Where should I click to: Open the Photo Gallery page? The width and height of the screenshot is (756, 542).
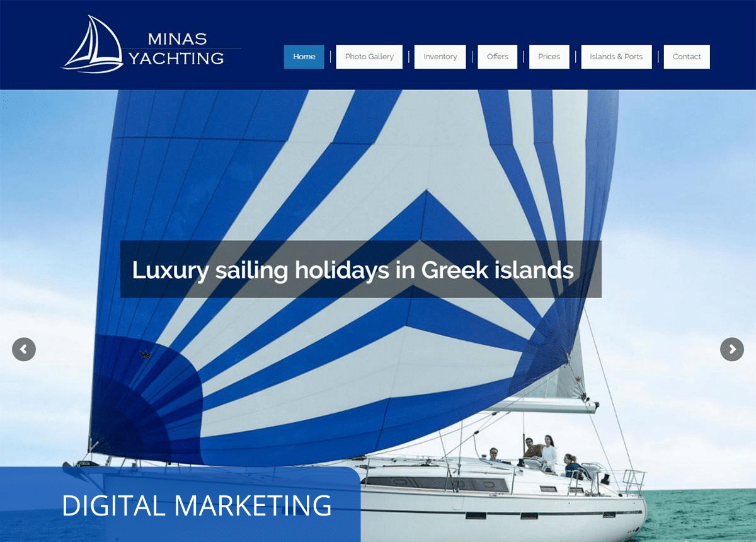coord(369,57)
